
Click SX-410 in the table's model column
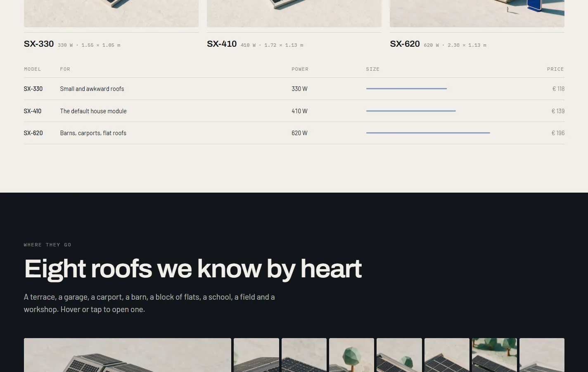pos(33,111)
